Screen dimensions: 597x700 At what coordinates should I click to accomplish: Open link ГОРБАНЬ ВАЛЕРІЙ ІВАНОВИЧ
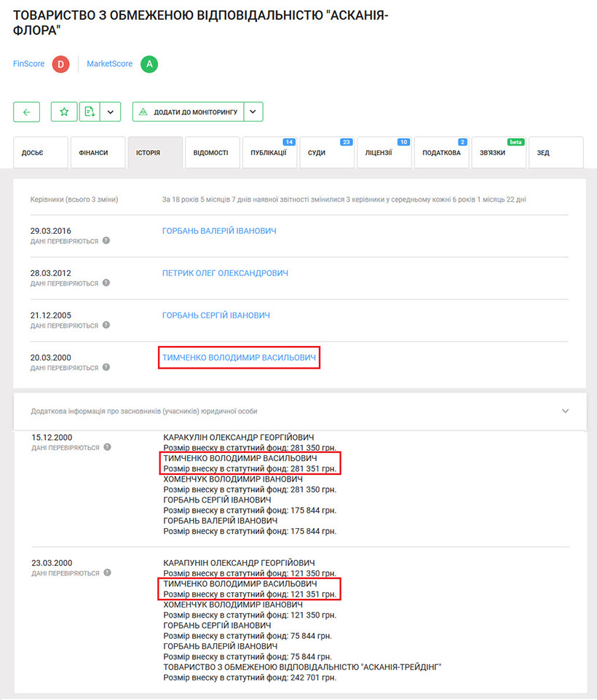click(219, 231)
